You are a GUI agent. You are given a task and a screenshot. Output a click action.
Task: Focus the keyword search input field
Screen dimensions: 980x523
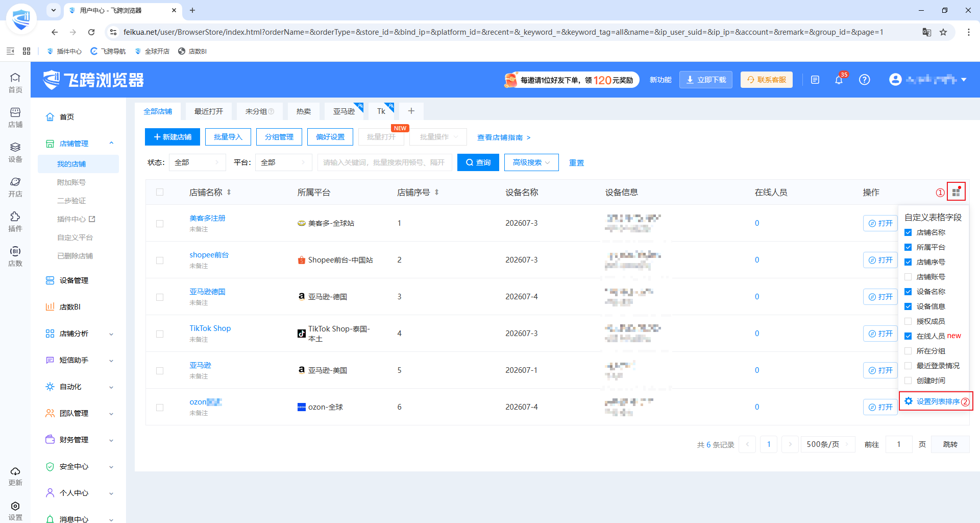tap(384, 162)
